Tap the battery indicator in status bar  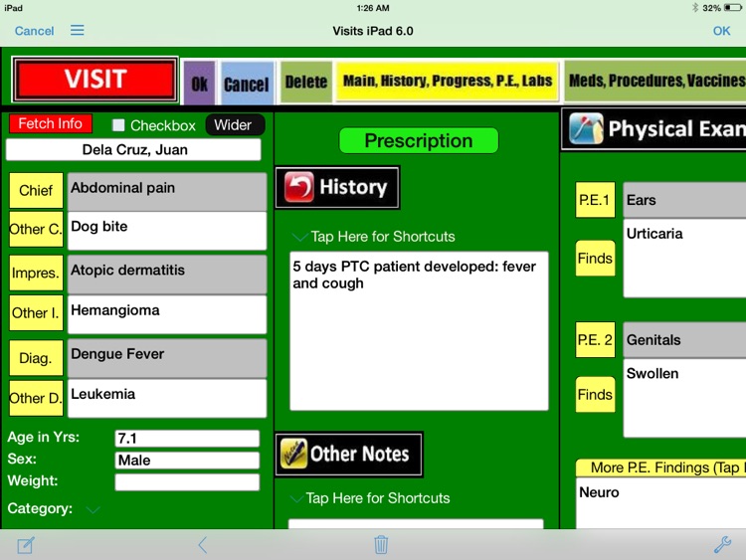732,8
